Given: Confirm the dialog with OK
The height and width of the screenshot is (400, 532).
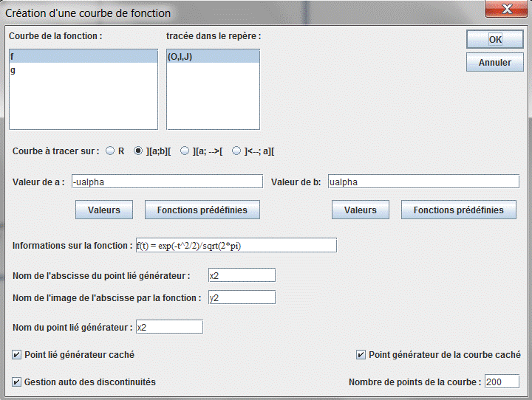Looking at the screenshot, I should point(494,39).
